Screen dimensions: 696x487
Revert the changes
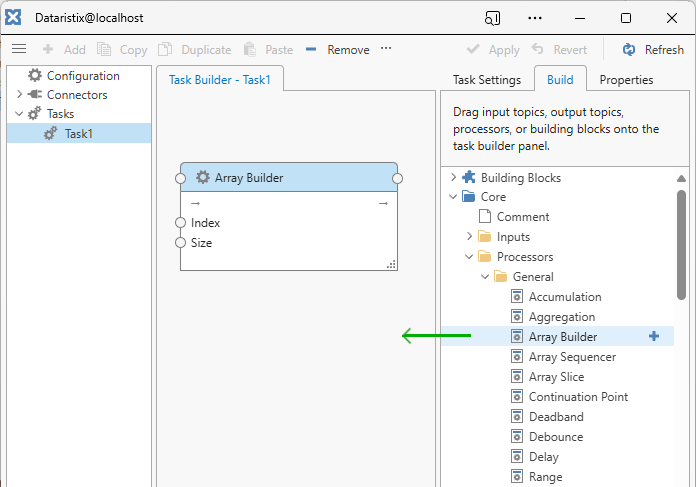pos(559,49)
